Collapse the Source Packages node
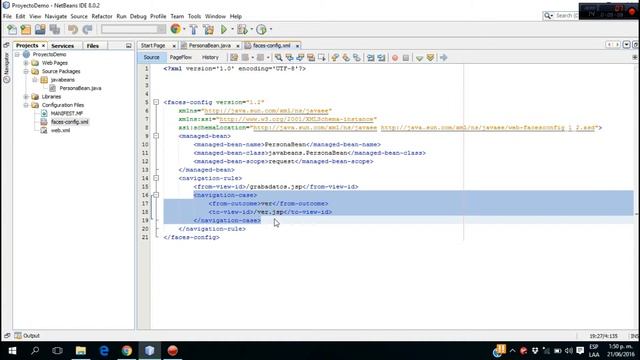 pyautogui.click(x=26, y=71)
